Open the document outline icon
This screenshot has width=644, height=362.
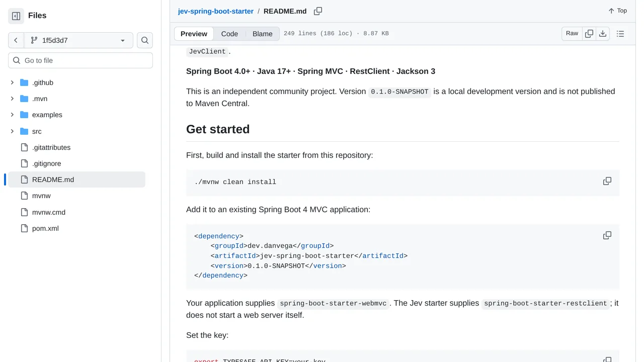click(x=620, y=34)
